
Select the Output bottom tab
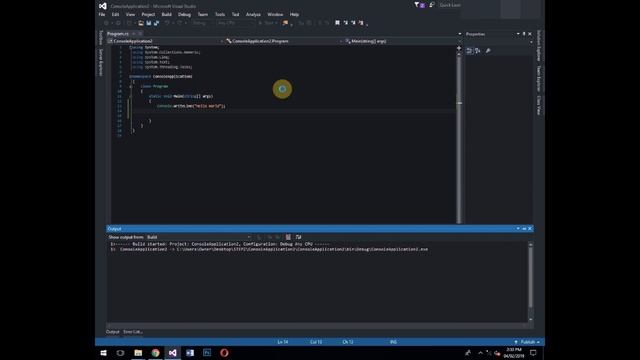(113, 332)
